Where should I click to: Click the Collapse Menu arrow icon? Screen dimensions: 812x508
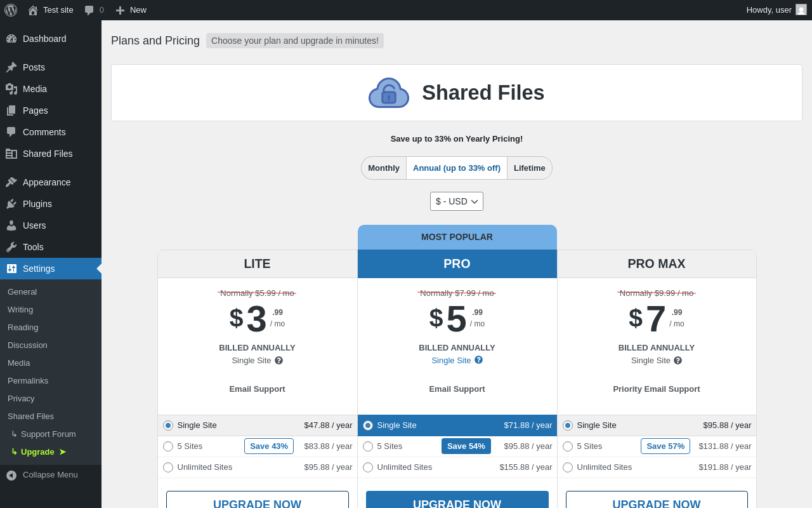pos(11,475)
